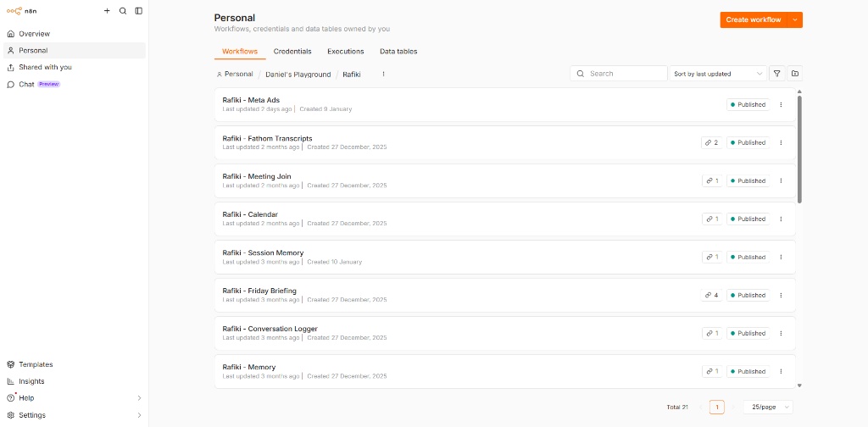Image resolution: width=868 pixels, height=427 pixels.
Task: Open more actions for Meeting Join
Action: [781, 180]
